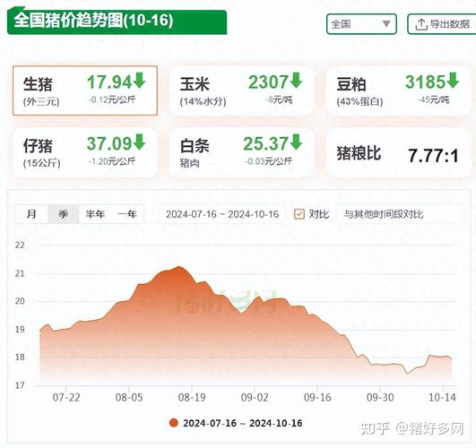476x448 pixels.
Task: Open the 2024-07-16 ~ 2024-10-16 date range field
Action: (222, 214)
